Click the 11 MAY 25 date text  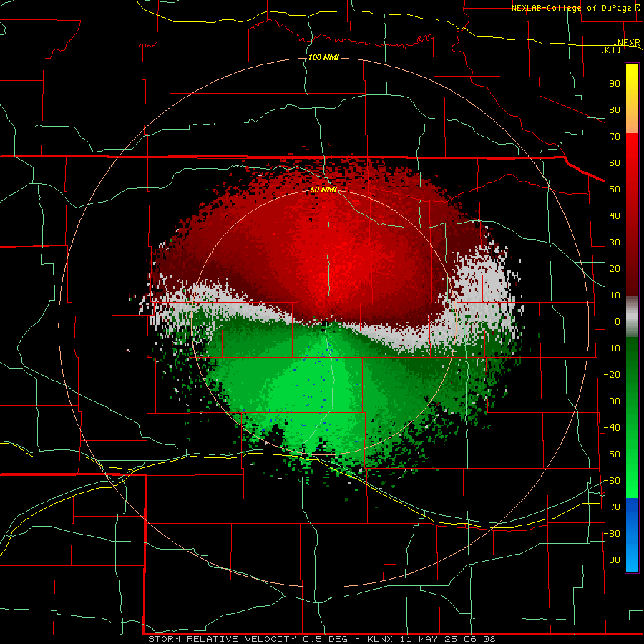(429, 639)
